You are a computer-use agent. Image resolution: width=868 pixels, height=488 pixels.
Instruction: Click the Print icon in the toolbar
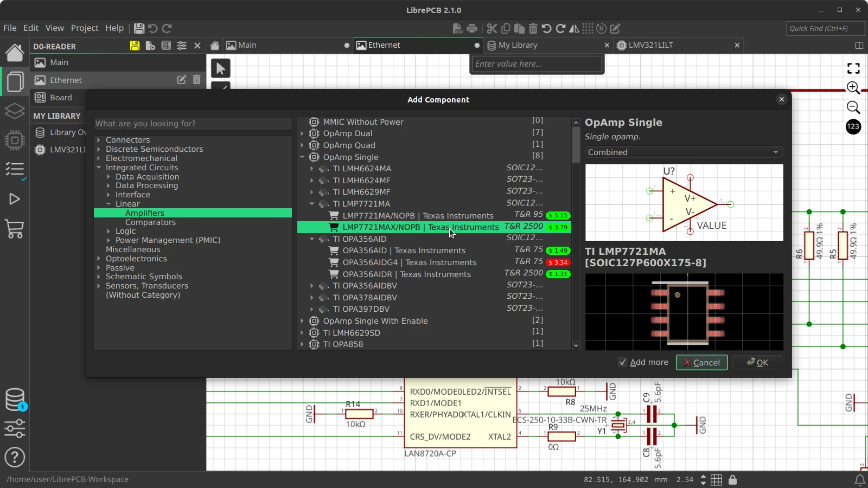(472, 28)
